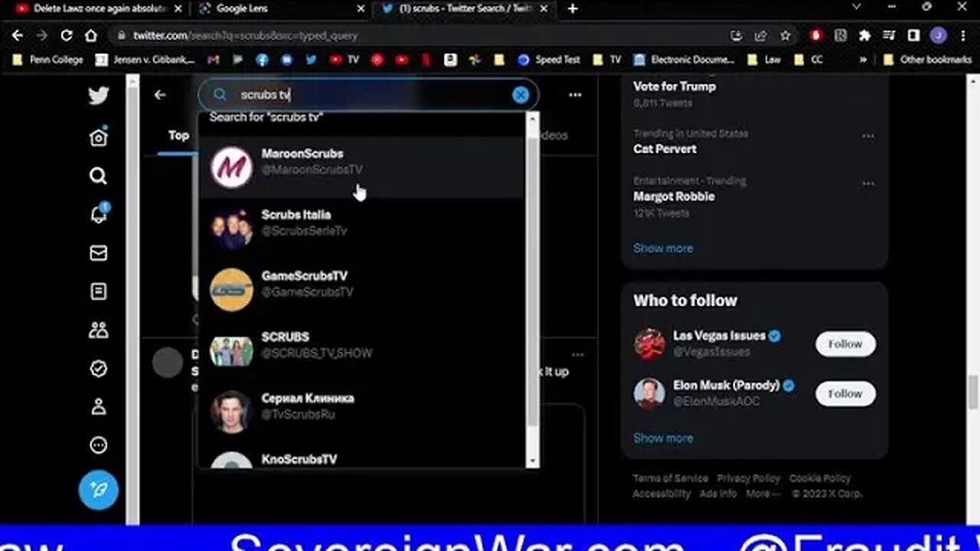Select GameScrubsTV account suggestion
This screenshot has width=980, height=551.
click(x=361, y=290)
